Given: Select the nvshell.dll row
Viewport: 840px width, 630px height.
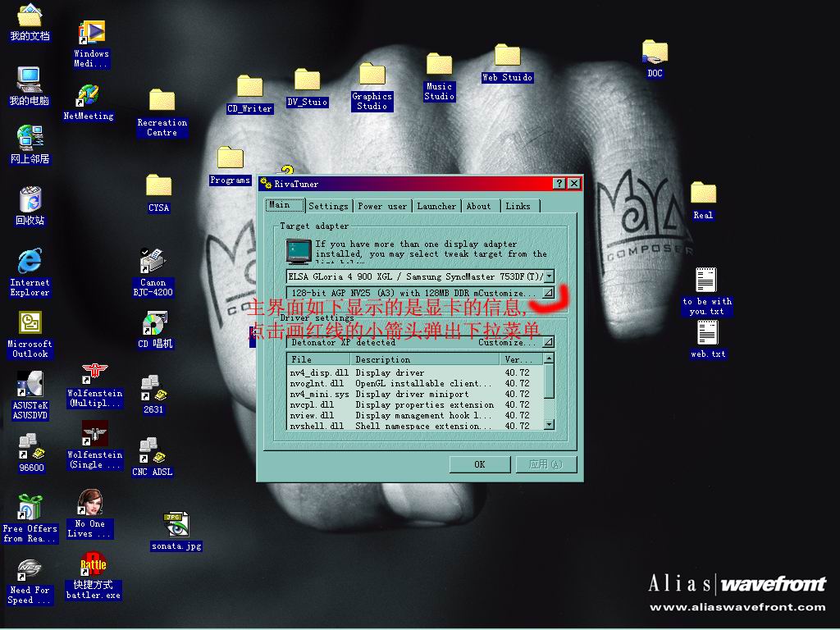Looking at the screenshot, I should [x=415, y=426].
